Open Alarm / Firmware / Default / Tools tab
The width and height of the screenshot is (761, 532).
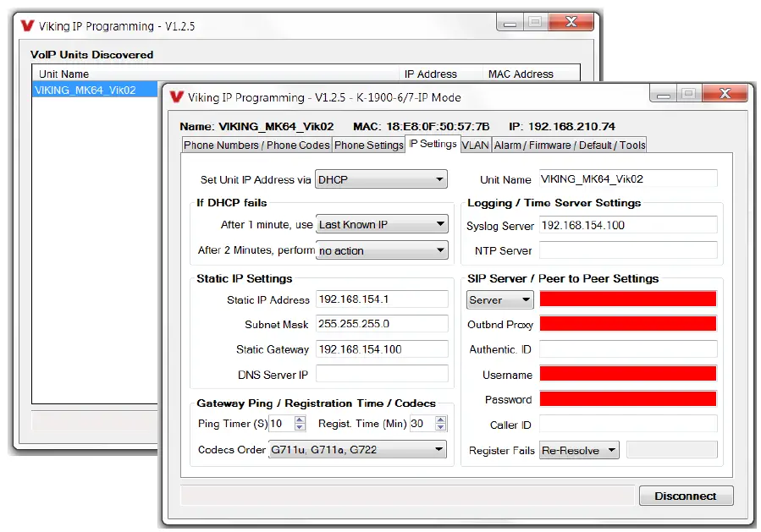coord(570,145)
